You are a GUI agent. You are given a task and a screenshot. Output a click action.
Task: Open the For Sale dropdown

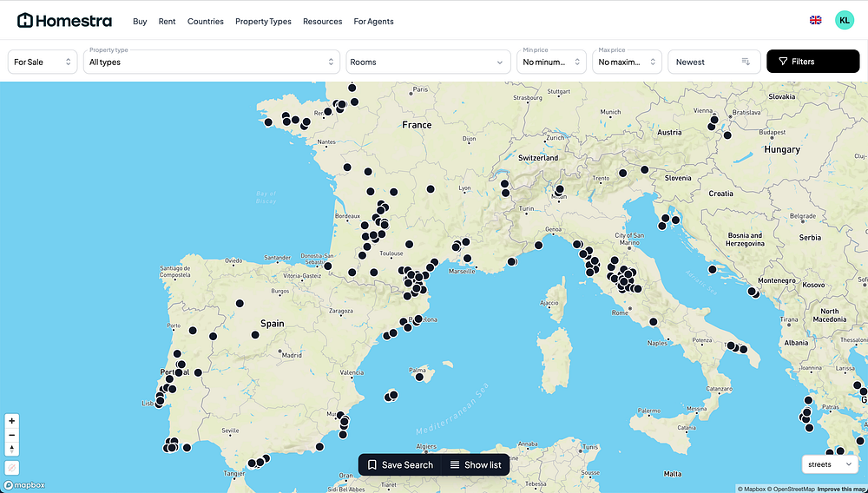coord(43,62)
